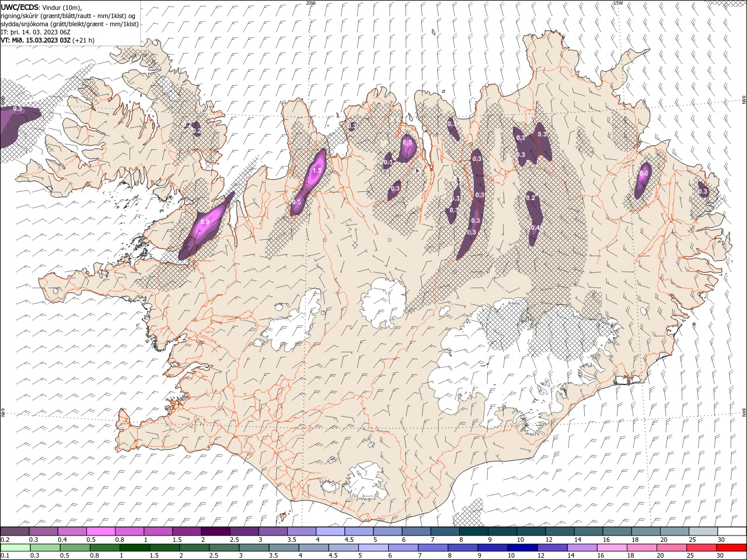Click the 0.4 snowfall value on the map
This screenshot has width=747, height=560.
tap(535, 228)
